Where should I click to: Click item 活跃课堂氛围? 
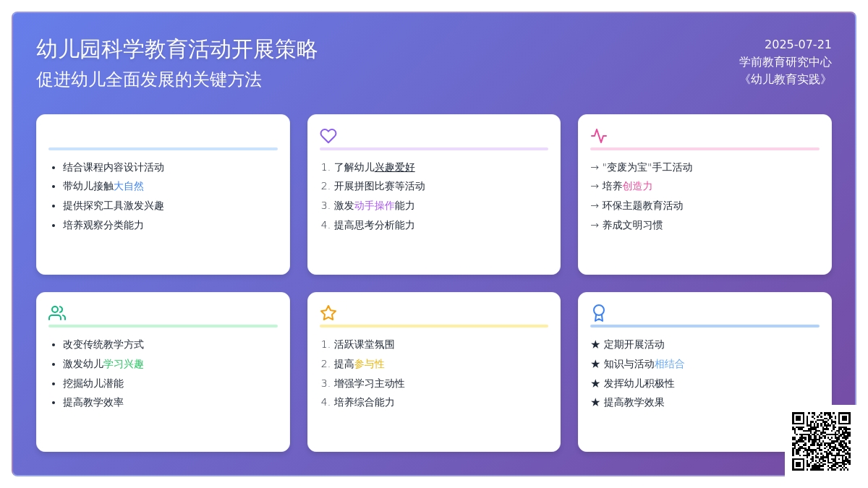click(x=365, y=345)
